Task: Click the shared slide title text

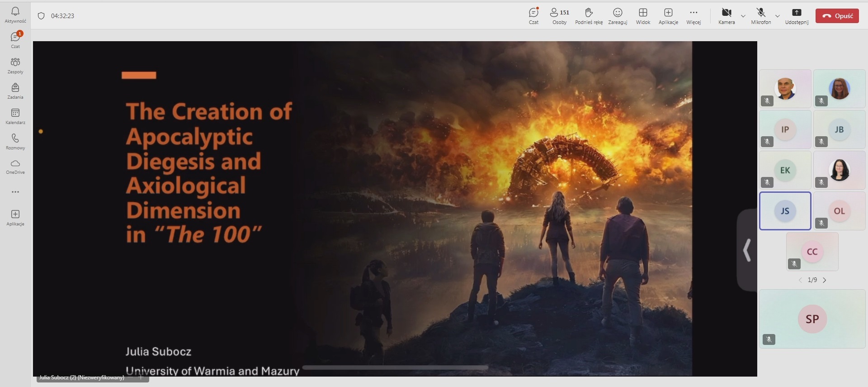Action: 209,173
